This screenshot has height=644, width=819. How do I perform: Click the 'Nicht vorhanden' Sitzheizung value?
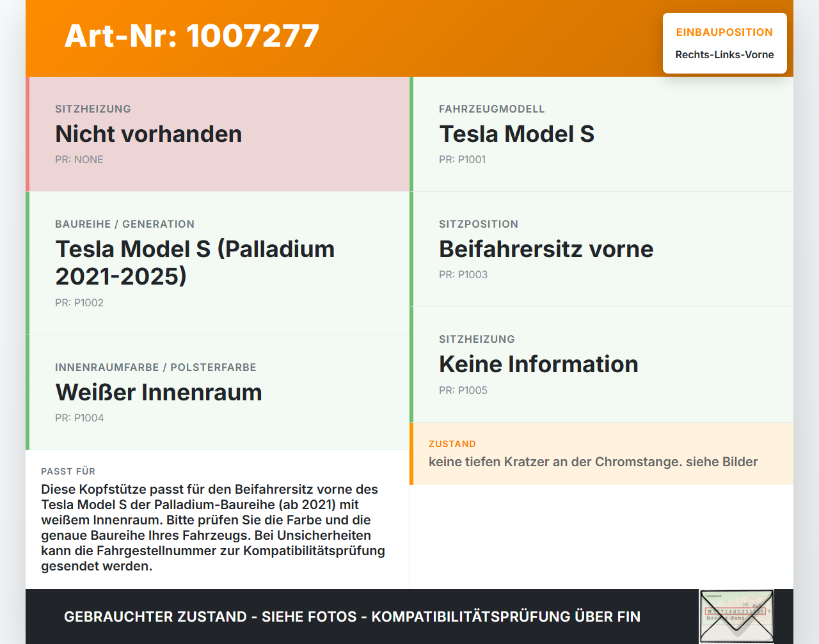148,134
